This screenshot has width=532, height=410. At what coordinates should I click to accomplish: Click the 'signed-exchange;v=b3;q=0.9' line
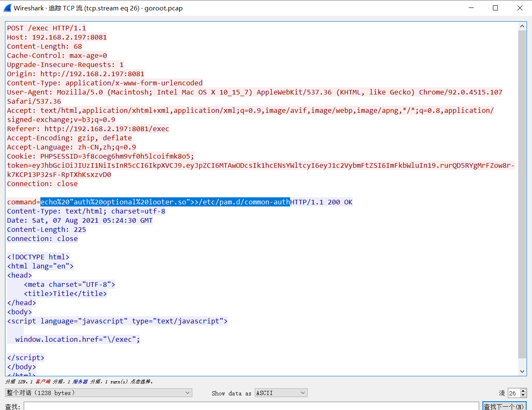61,119
